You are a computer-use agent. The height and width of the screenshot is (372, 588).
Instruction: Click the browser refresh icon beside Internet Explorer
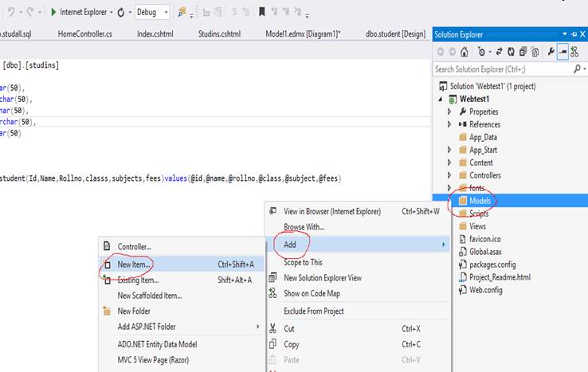(x=120, y=13)
